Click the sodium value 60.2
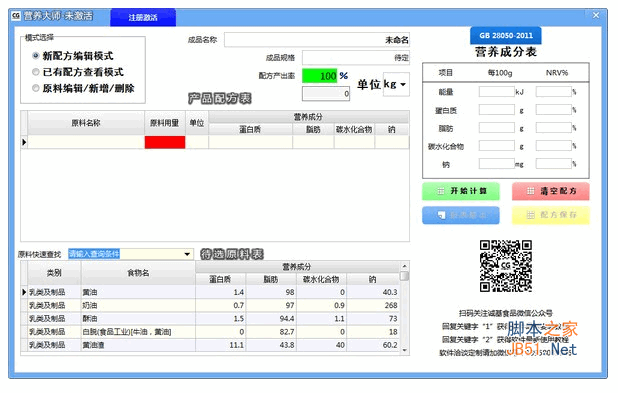This screenshot has height=393, width=618. pyautogui.click(x=390, y=345)
